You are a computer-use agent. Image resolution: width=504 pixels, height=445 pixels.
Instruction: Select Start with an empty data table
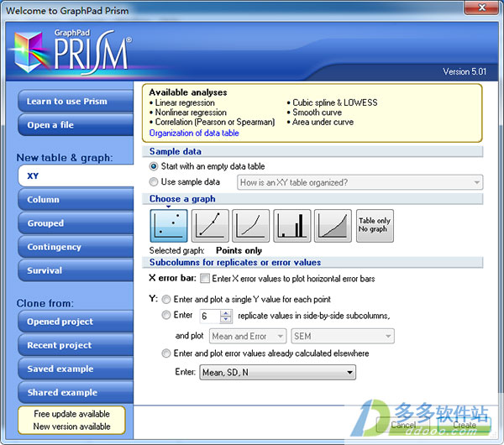[154, 166]
